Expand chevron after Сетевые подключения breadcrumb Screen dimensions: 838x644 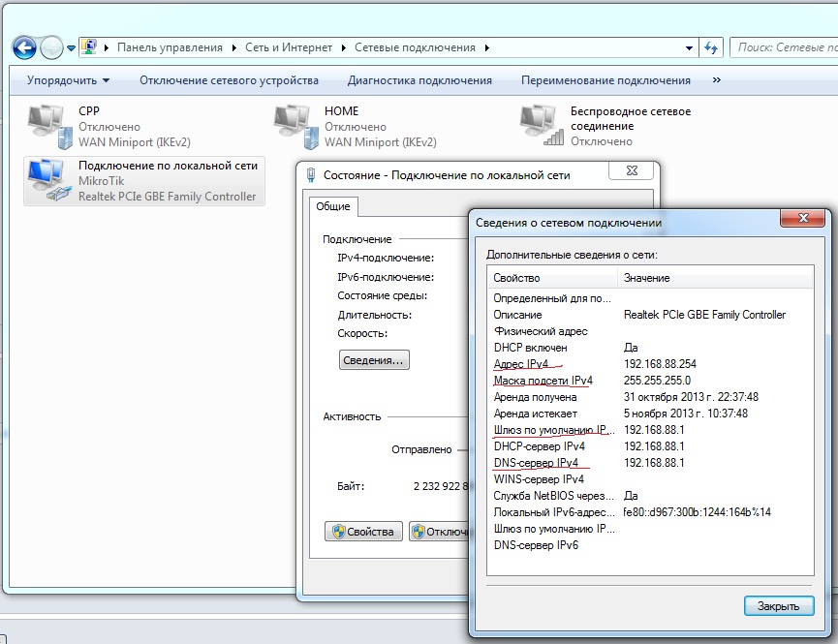tap(487, 47)
